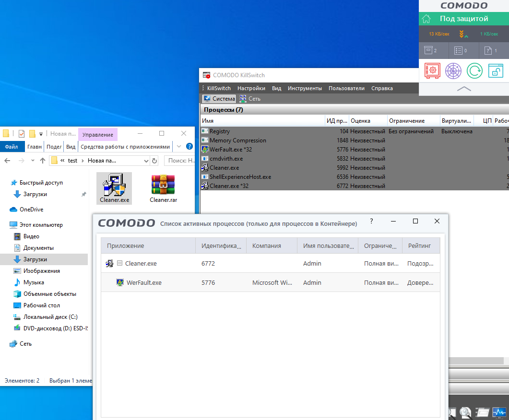509x420 pixels.
Task: Click the network traffic arrows indicator
Action: [x=463, y=34]
